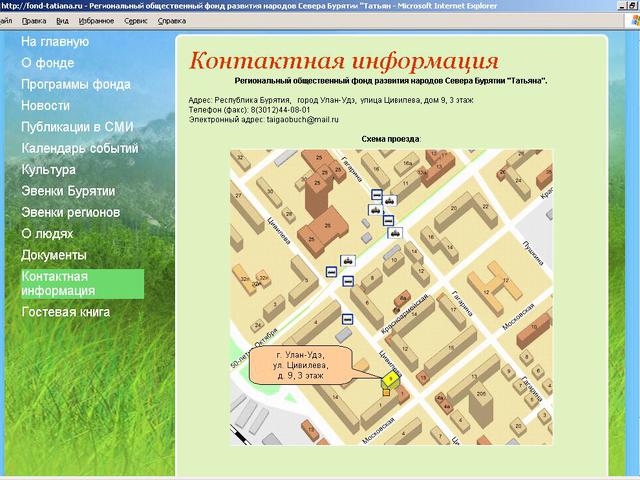Click the lone taxi icon above two bus stops

(x=348, y=261)
